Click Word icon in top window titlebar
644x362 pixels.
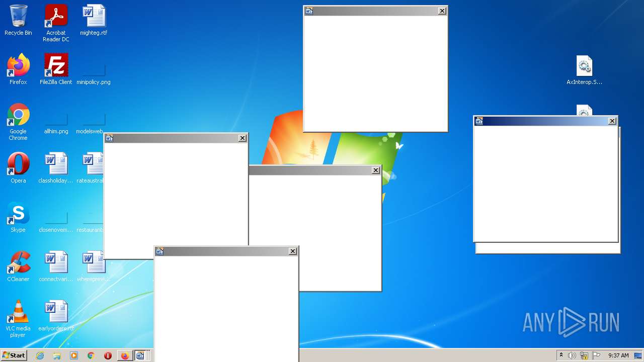point(309,11)
